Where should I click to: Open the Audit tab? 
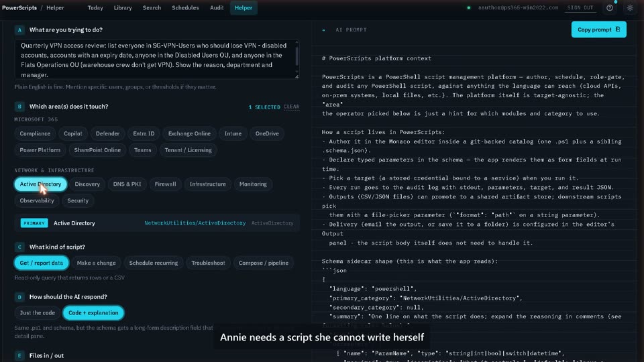[x=217, y=8]
